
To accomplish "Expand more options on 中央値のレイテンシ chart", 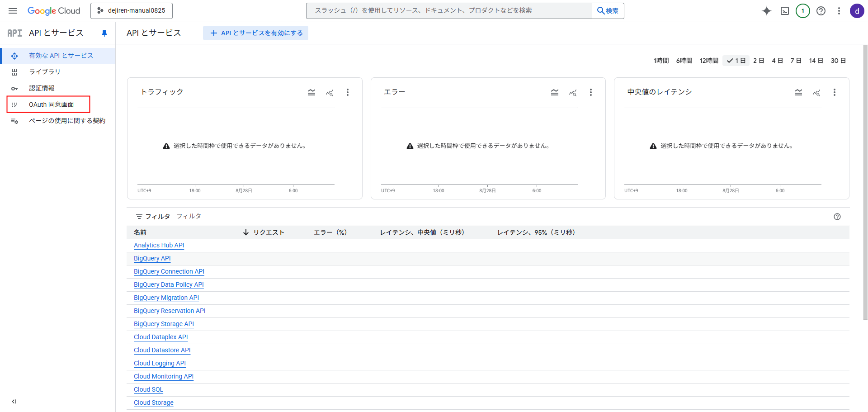I will click(x=835, y=92).
